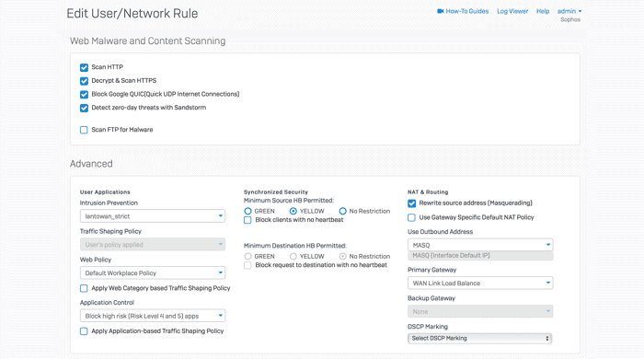Click the User Applications label
The height and width of the screenshot is (359, 644).
point(105,191)
